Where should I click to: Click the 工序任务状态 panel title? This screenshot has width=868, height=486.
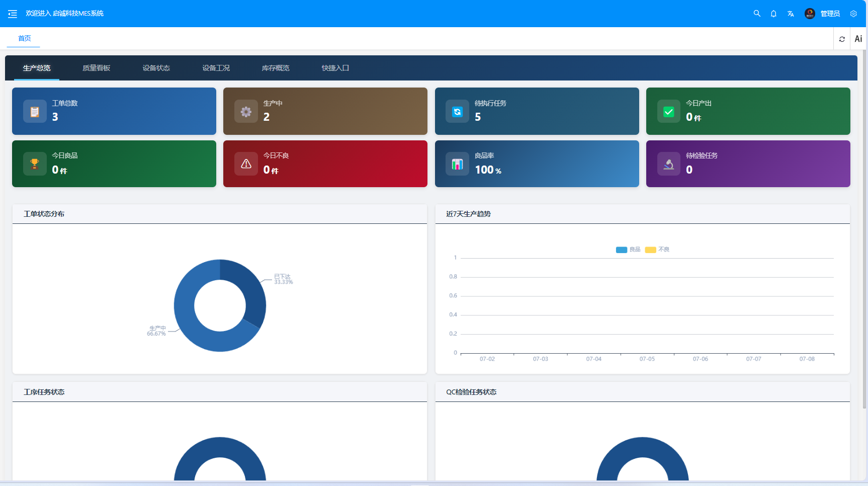point(44,392)
